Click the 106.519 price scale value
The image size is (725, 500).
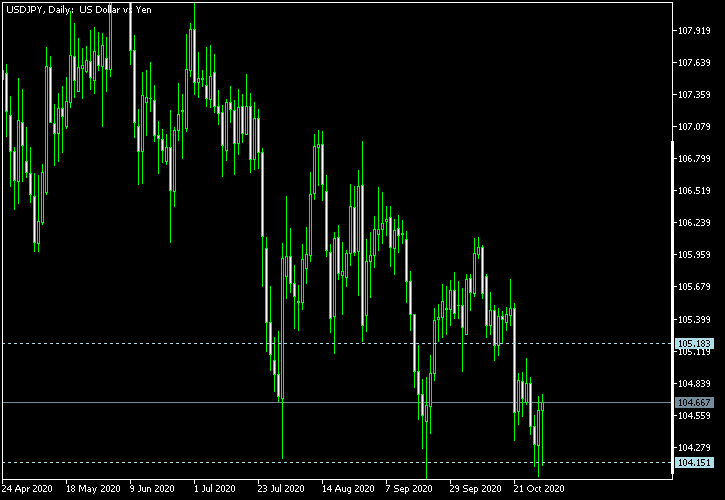pos(694,191)
